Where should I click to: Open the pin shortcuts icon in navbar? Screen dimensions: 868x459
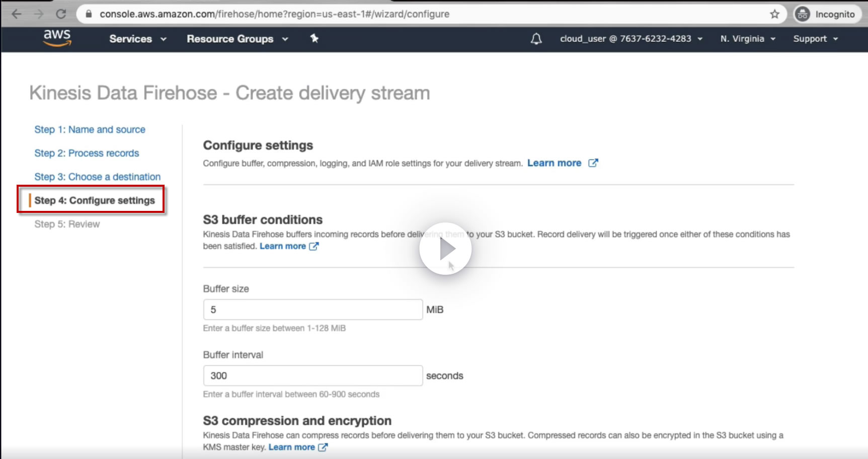314,38
